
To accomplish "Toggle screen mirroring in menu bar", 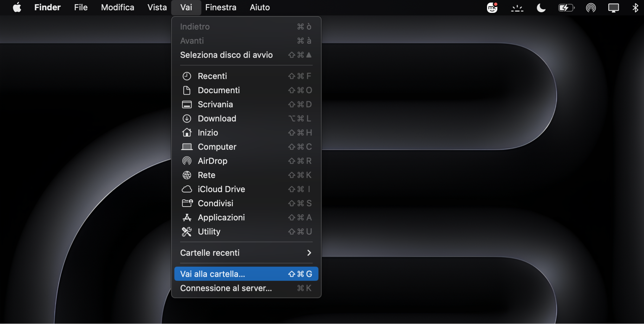I will (613, 7).
